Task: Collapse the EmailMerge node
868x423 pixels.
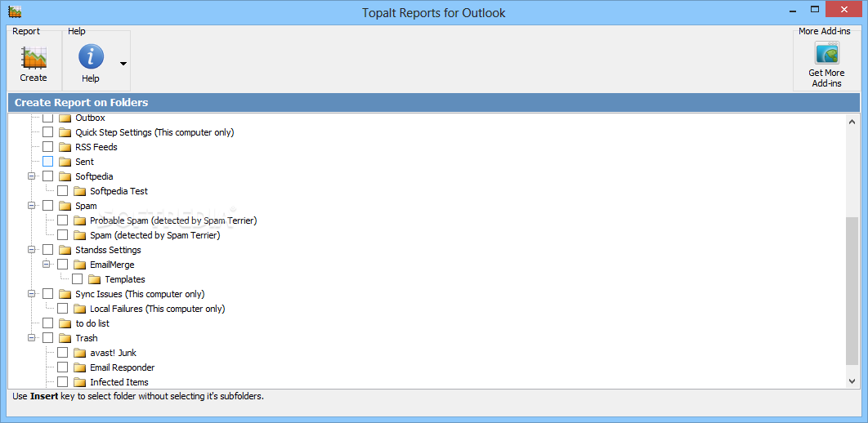Action: pos(47,265)
